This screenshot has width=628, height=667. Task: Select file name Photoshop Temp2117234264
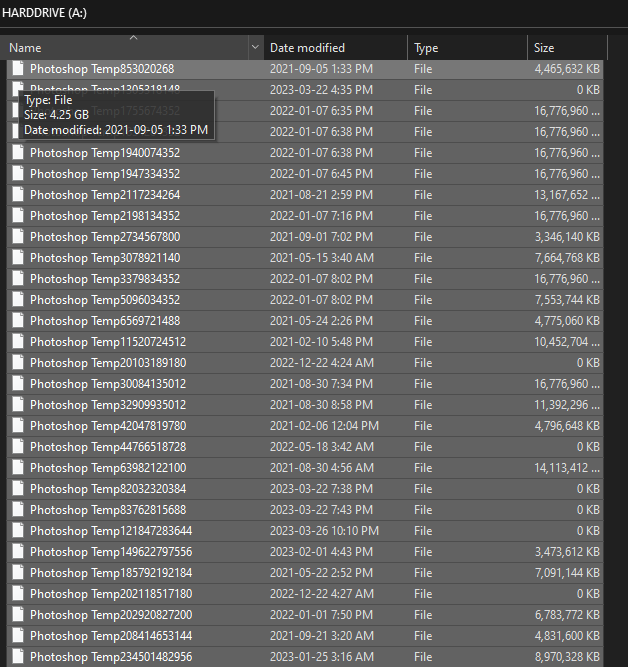(x=105, y=194)
